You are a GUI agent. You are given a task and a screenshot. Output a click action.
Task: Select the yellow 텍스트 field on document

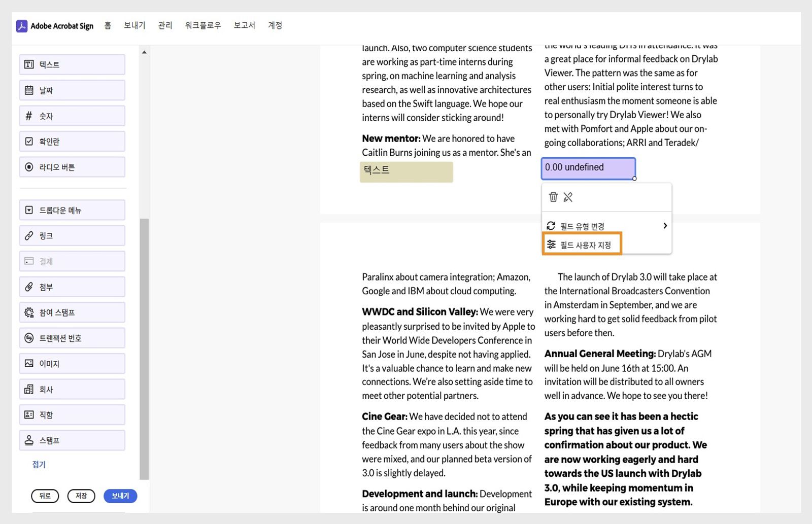point(407,172)
